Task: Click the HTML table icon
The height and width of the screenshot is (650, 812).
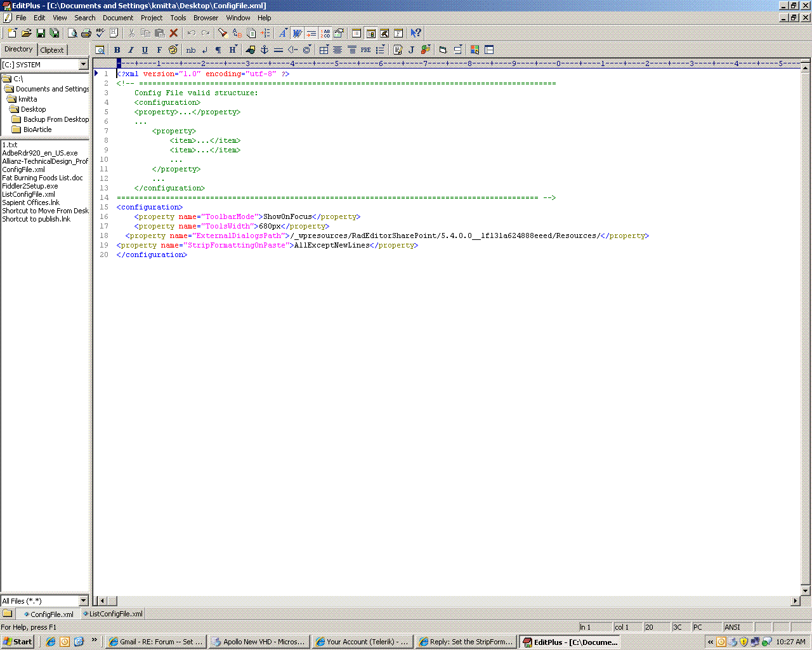Action: click(x=324, y=50)
